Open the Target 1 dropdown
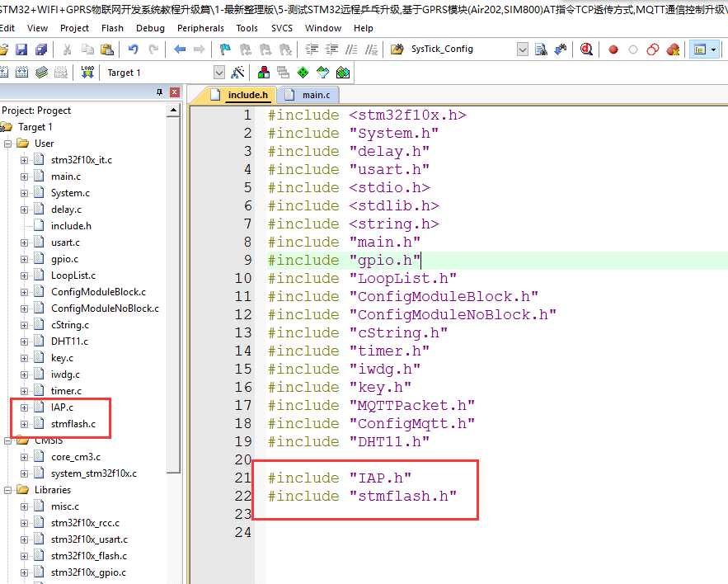Viewport: 728px width, 584px height. pyautogui.click(x=219, y=73)
